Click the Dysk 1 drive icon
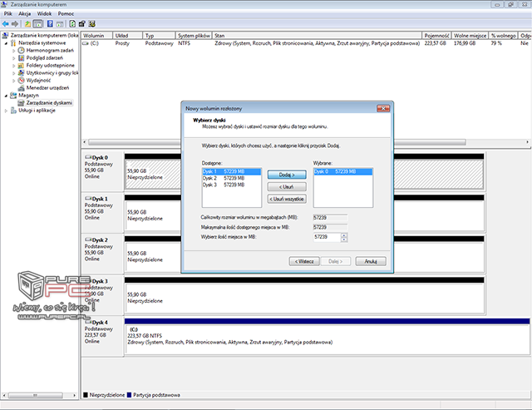The width and height of the screenshot is (532, 410). 88,198
